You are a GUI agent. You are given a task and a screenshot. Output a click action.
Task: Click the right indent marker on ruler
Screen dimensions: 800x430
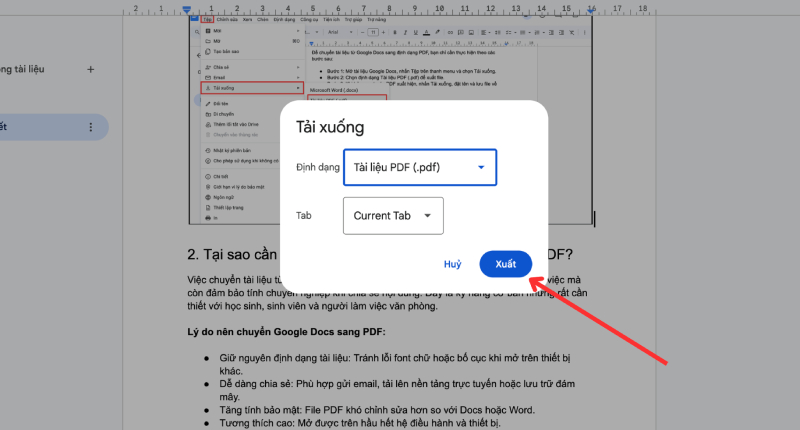point(591,9)
